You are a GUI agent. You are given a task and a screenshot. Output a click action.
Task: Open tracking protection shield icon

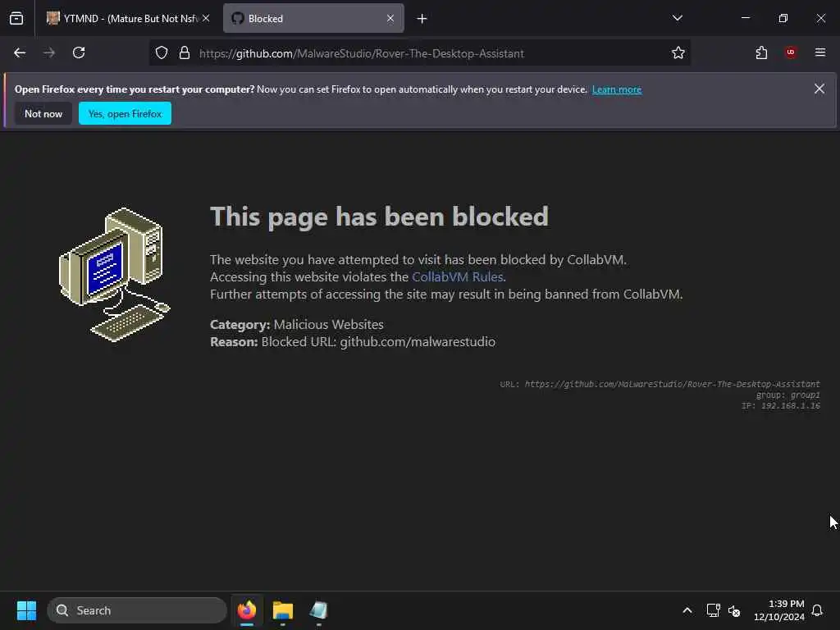tap(162, 53)
